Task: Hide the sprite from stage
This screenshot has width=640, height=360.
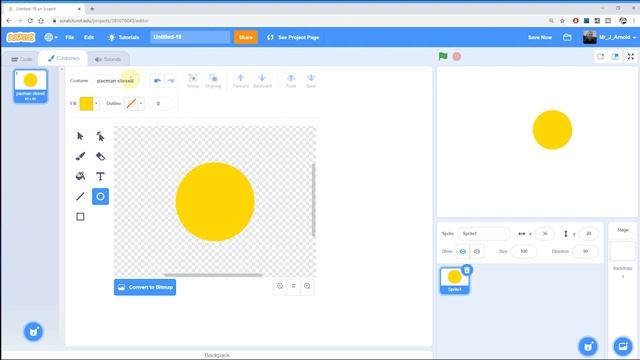Action: [x=477, y=251]
